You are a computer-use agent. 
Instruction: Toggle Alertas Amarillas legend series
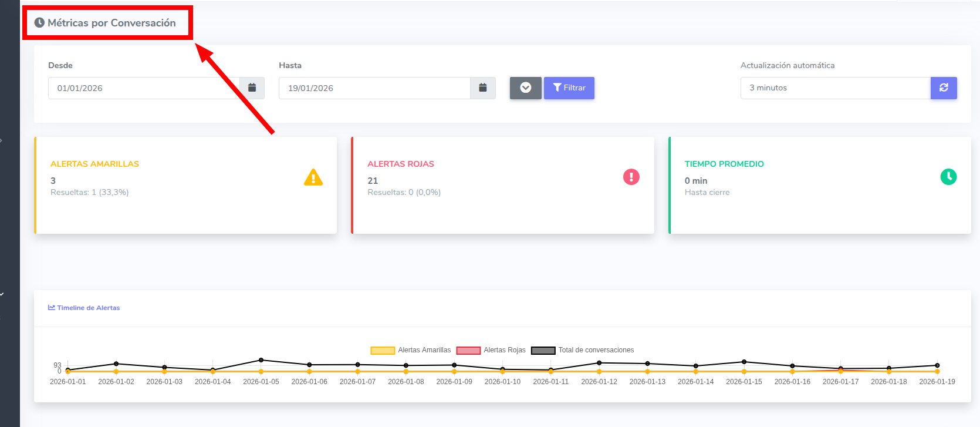coord(411,350)
